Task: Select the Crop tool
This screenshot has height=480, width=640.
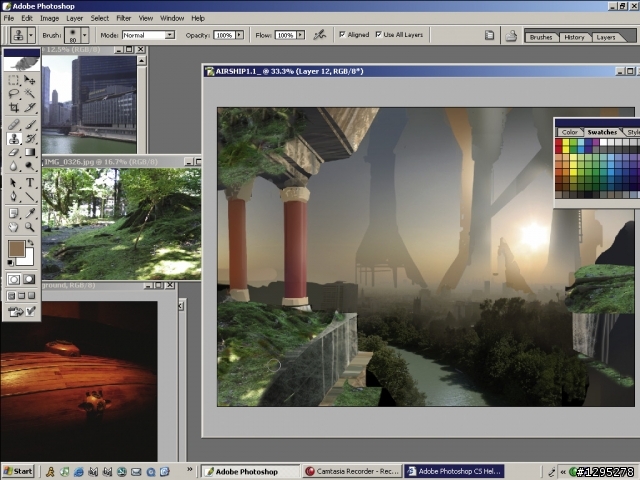Action: point(13,107)
